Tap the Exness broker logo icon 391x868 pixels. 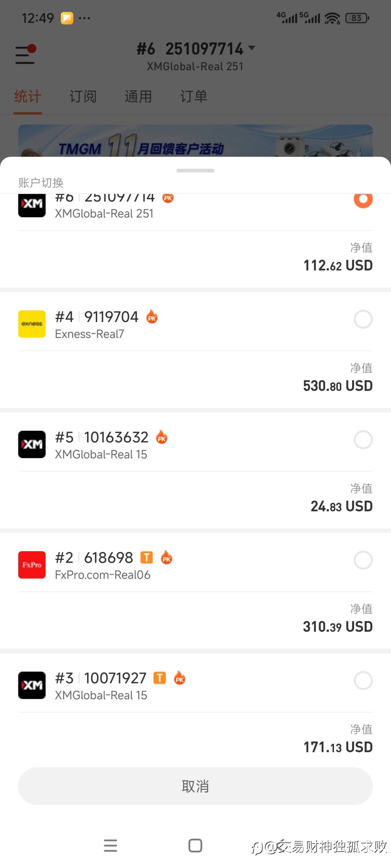pos(32,324)
